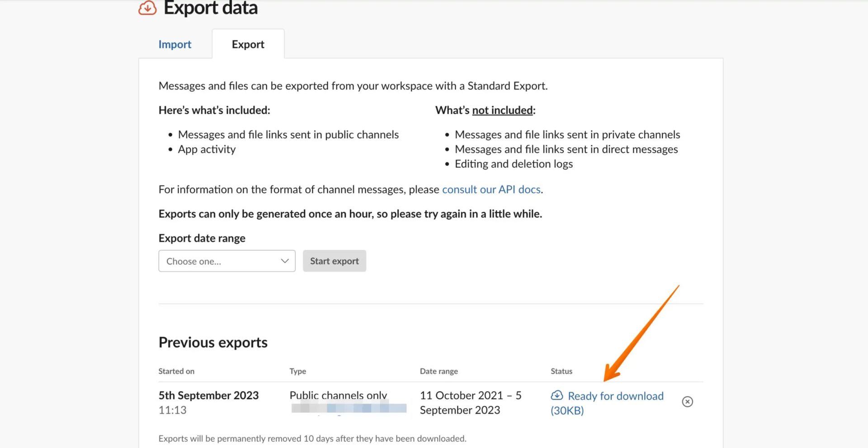Click the circled X icon to delete the export
This screenshot has width=868, height=448.
point(687,401)
